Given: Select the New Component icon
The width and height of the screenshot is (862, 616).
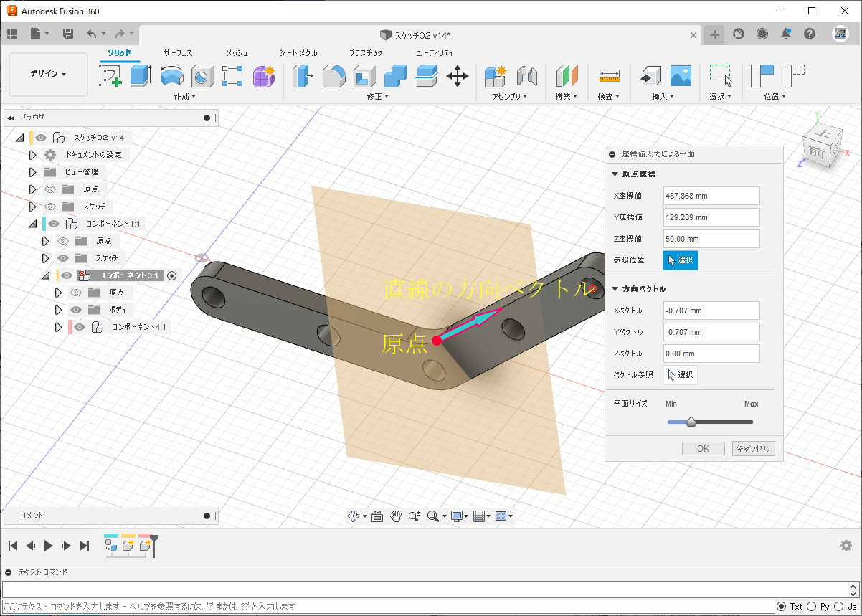Looking at the screenshot, I should [496, 75].
